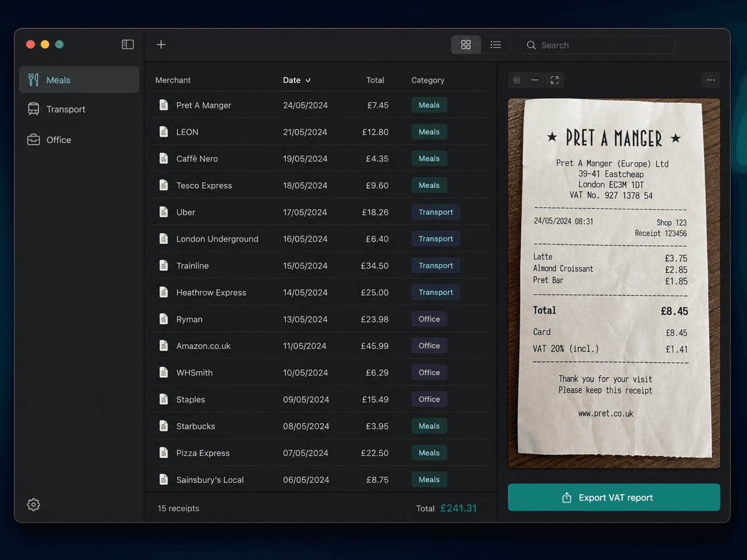The image size is (747, 560).
Task: Click document icon for Tesco Express
Action: [x=164, y=185]
